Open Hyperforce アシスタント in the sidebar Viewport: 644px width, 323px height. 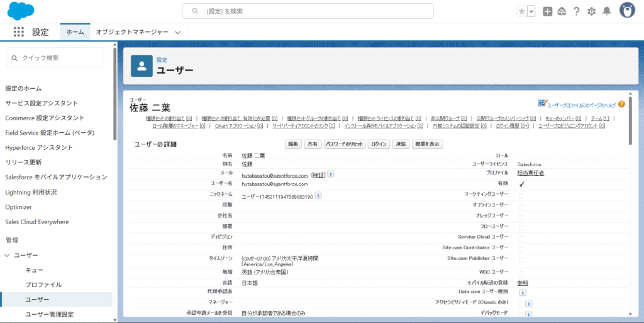tap(39, 147)
